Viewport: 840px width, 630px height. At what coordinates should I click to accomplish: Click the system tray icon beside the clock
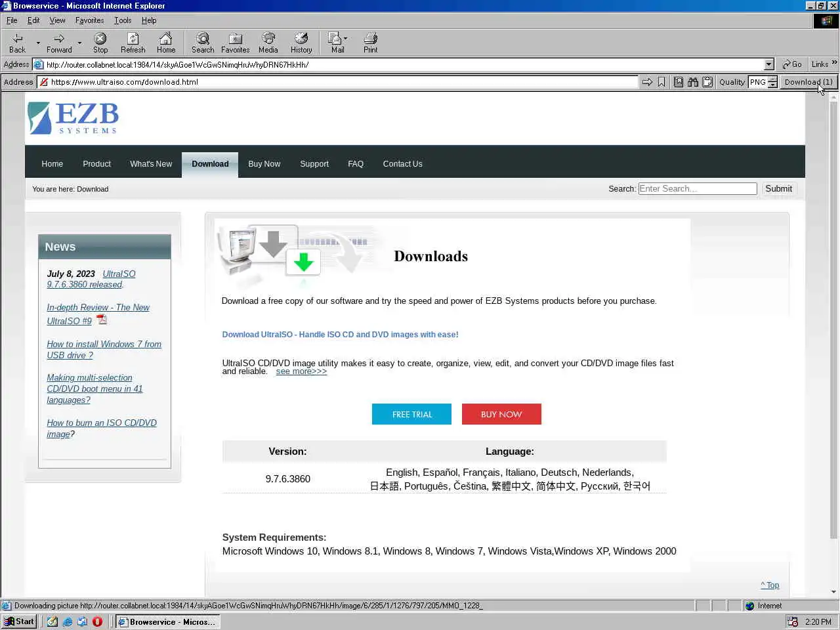coord(793,621)
